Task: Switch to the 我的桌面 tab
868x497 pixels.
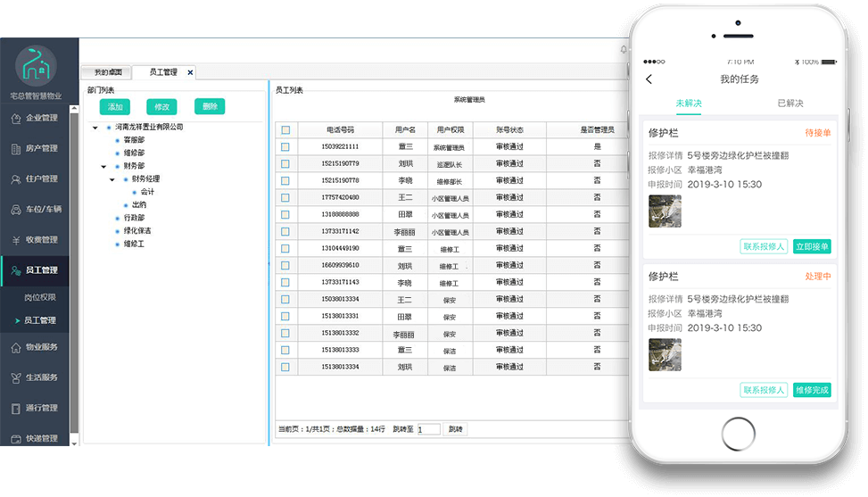Action: [x=108, y=72]
